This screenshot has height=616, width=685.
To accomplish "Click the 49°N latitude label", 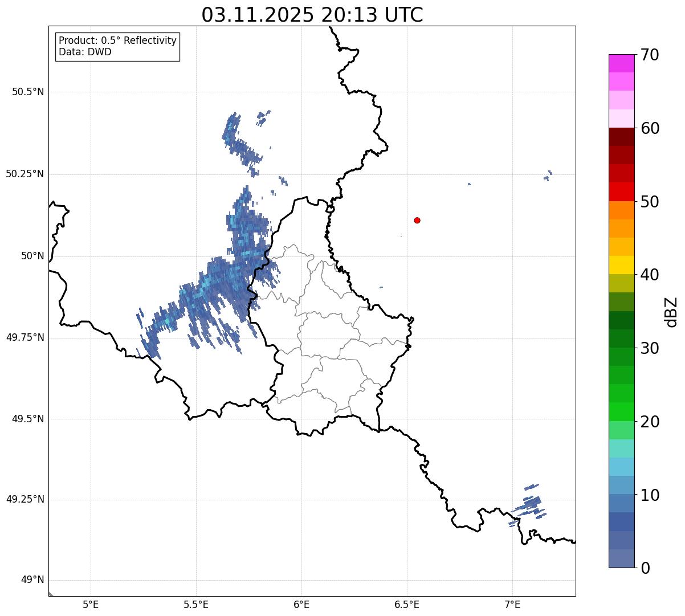I will pyautogui.click(x=32, y=580).
